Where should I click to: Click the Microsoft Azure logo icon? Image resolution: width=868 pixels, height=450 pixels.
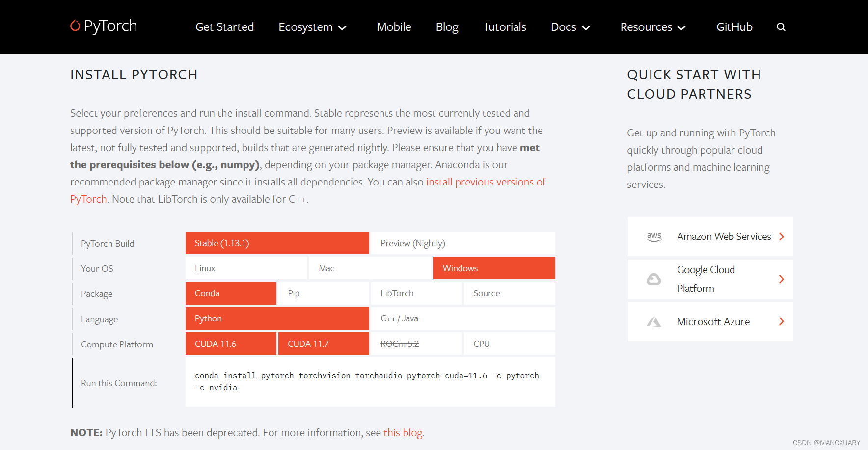tap(653, 322)
